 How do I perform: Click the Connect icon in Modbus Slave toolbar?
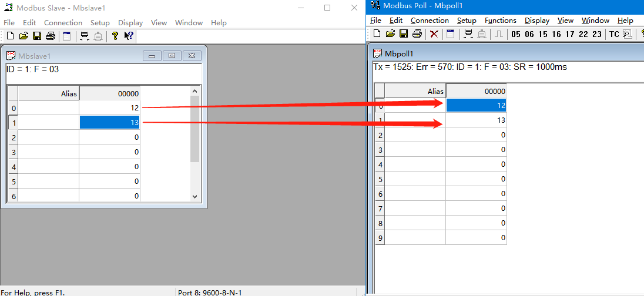[x=85, y=36]
